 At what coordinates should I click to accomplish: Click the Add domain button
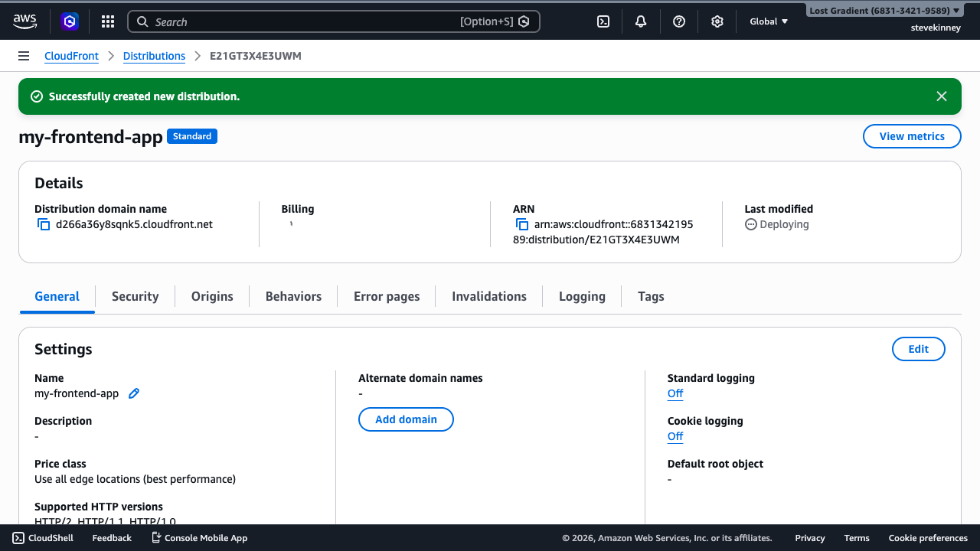pyautogui.click(x=406, y=419)
